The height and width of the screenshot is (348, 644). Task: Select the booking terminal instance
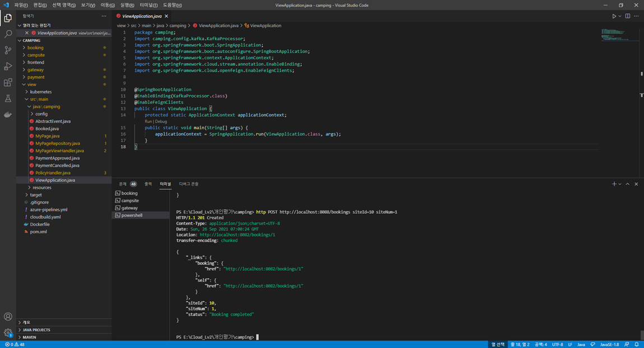141,193
